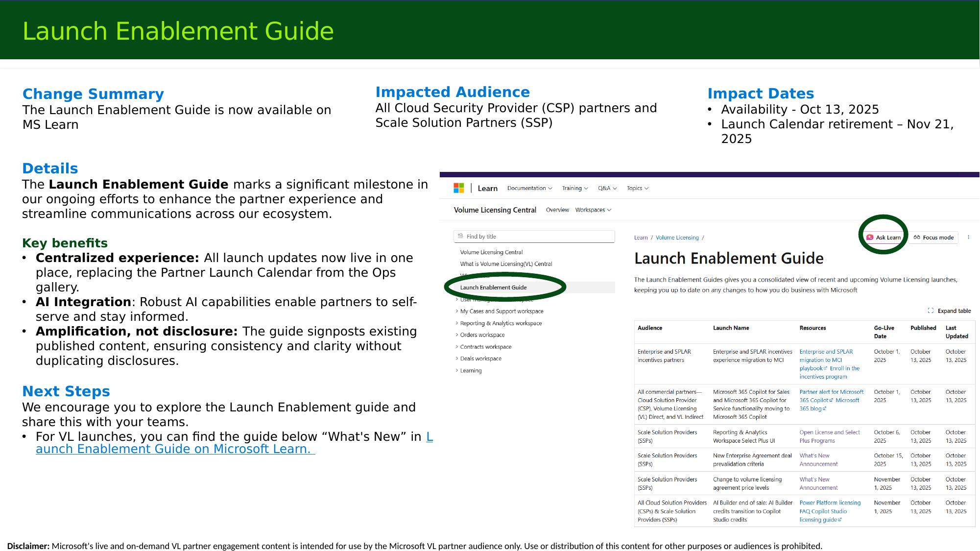Click Expand table button
This screenshot has height=551, width=980.
tap(949, 311)
